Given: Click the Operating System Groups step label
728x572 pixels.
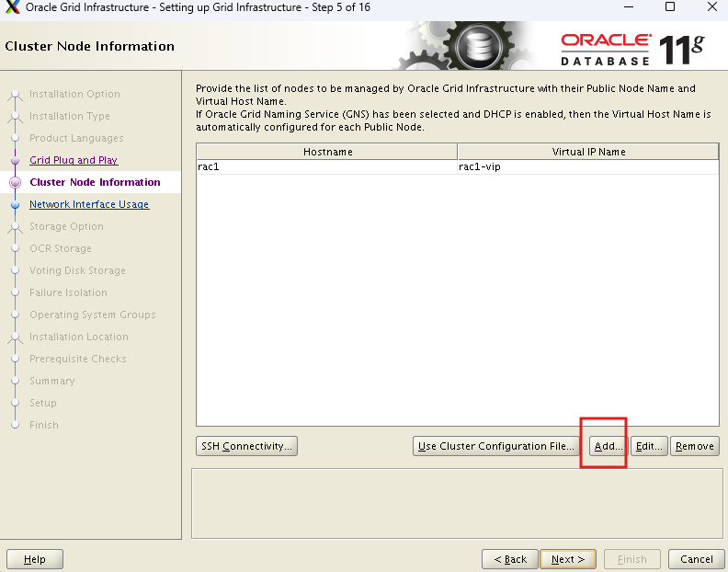Looking at the screenshot, I should [x=93, y=315].
